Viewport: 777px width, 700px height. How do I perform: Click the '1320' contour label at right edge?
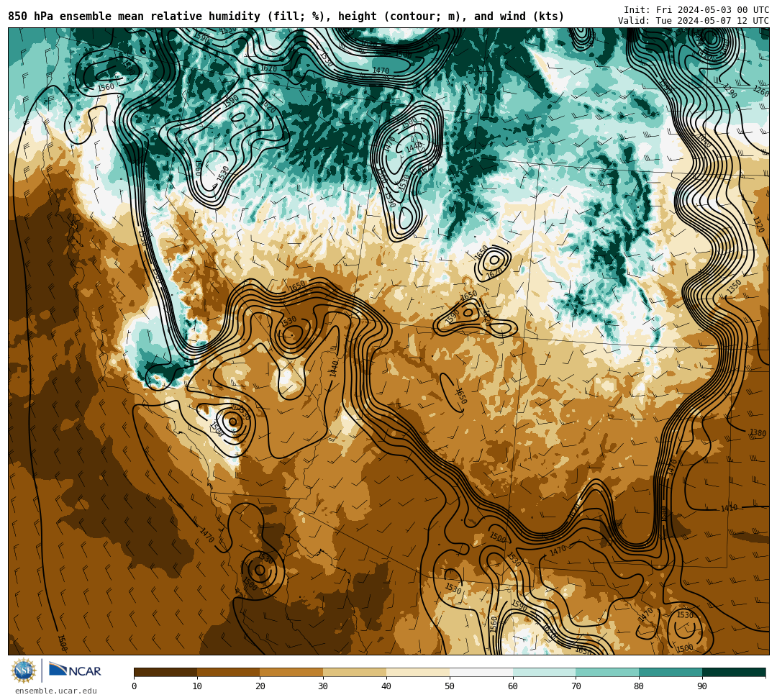pos(758,224)
